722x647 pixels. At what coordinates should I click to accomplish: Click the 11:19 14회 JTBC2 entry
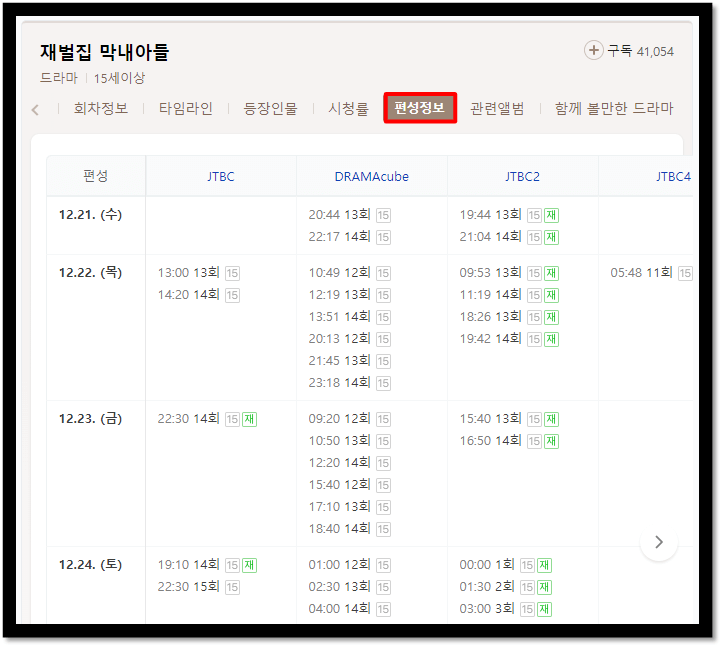pos(509,295)
